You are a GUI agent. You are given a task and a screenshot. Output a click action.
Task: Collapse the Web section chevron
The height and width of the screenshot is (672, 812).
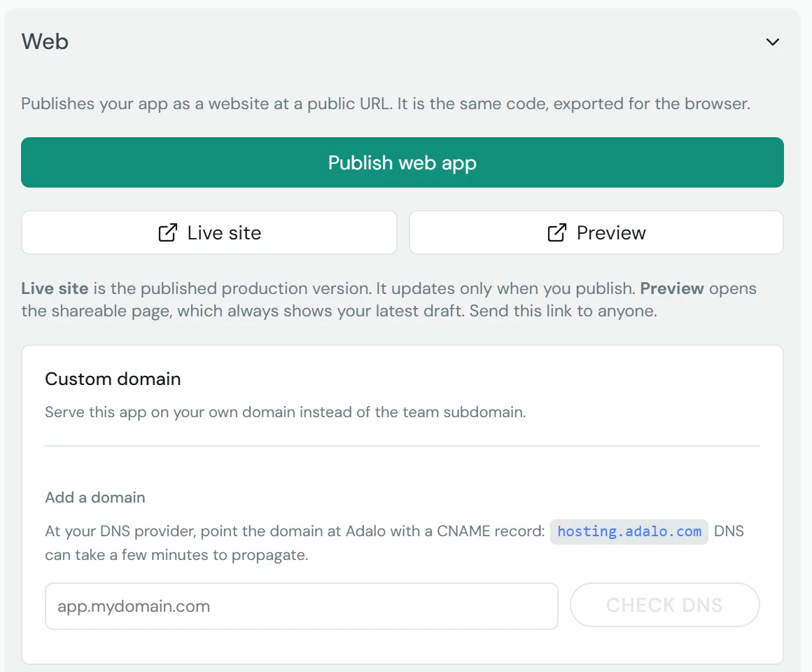(x=772, y=42)
